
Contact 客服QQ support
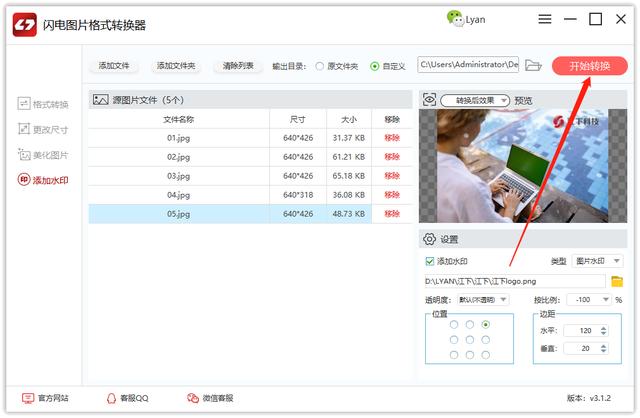point(127,398)
